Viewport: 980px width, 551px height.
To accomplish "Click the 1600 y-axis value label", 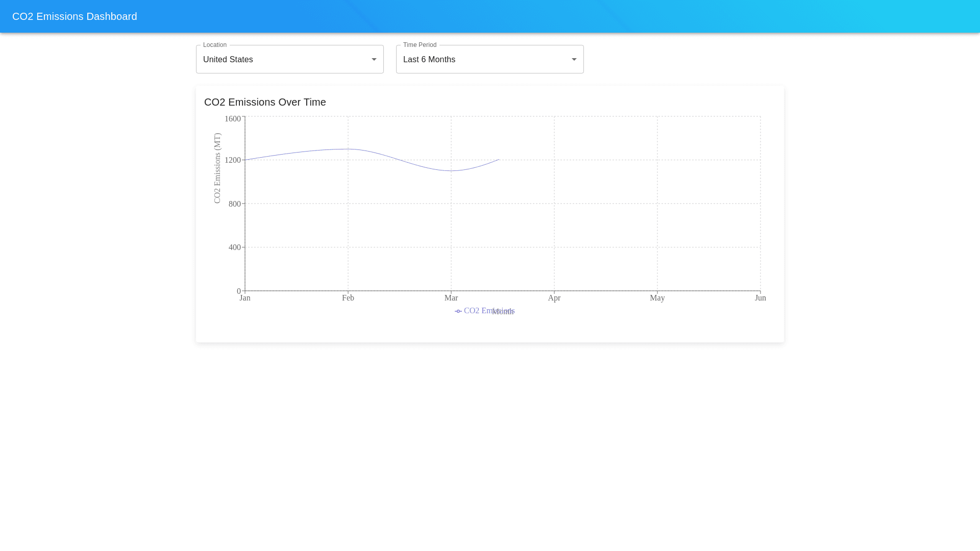I will [x=232, y=119].
